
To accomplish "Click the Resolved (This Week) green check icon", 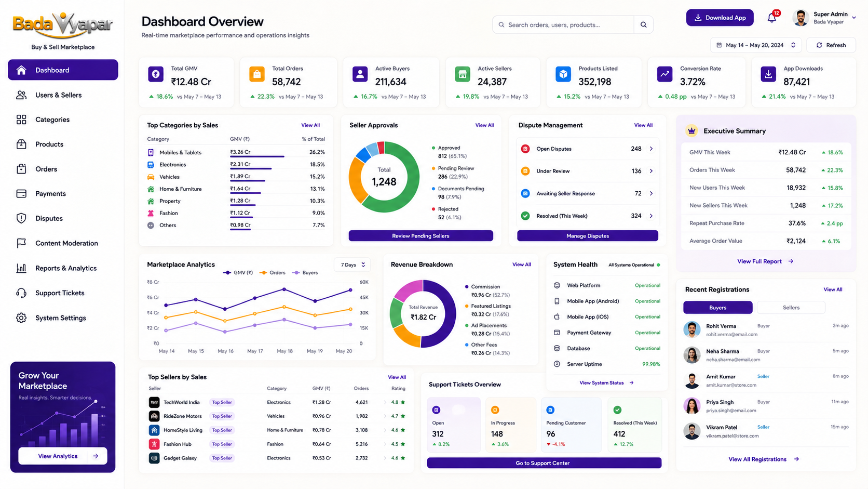I will [525, 216].
